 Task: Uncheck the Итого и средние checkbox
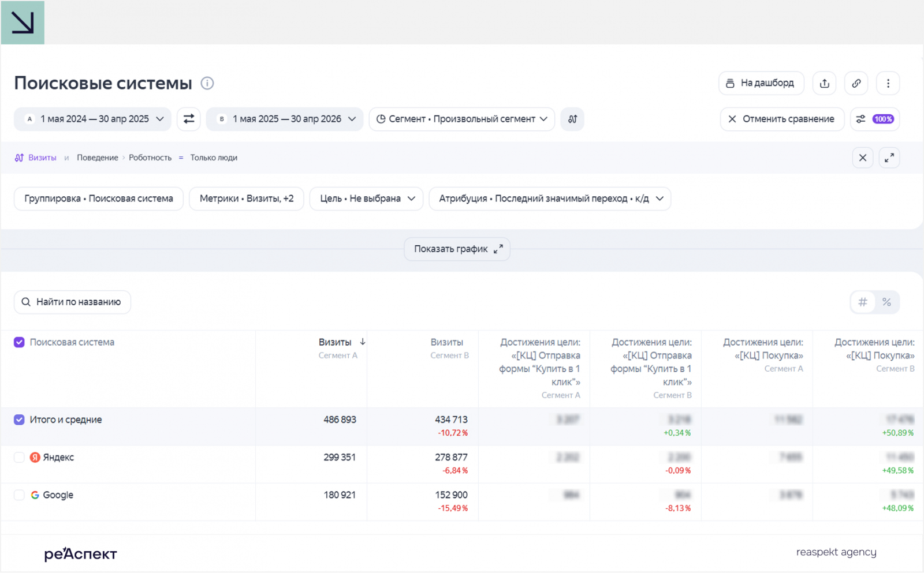click(19, 420)
